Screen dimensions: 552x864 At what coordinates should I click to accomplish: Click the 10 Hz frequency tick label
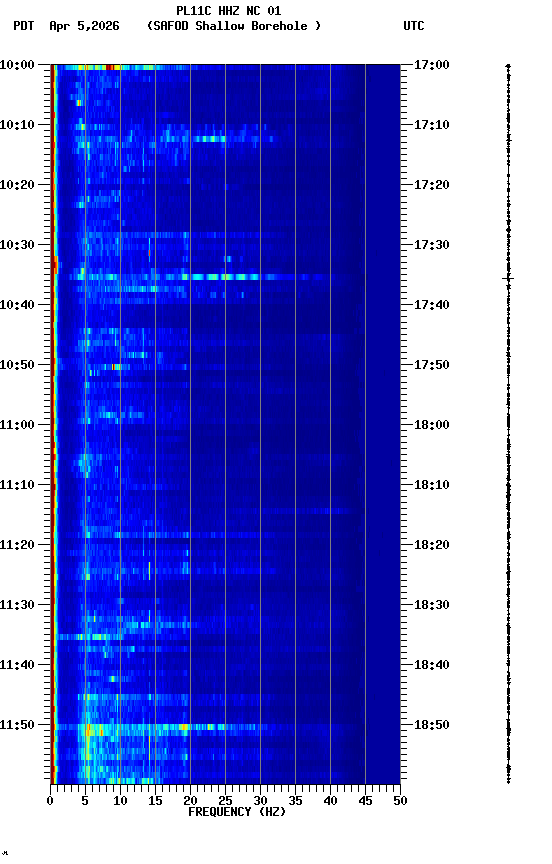coord(120,801)
